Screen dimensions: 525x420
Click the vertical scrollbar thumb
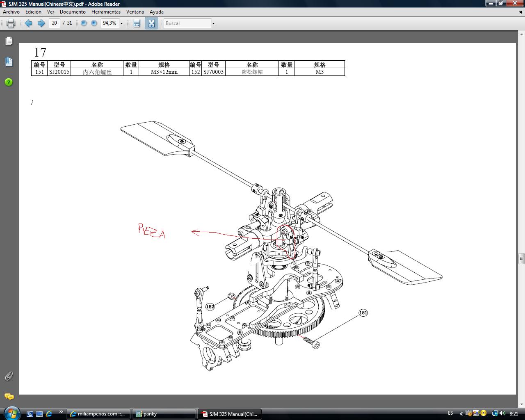521,258
